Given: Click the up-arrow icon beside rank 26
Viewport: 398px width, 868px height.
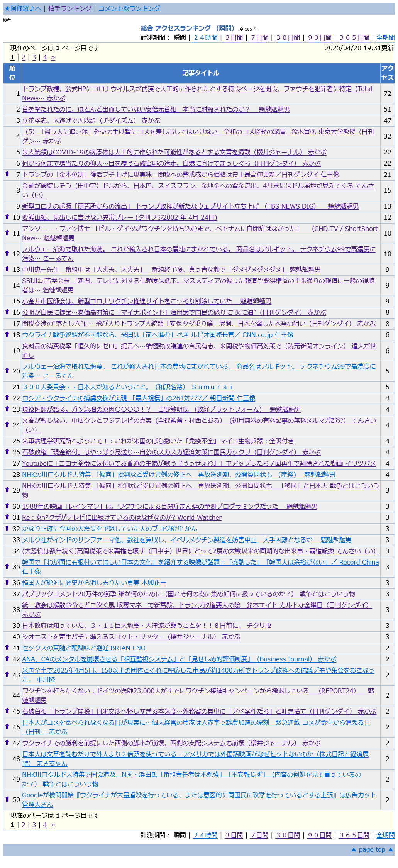Looking at the screenshot, I should click(x=7, y=451).
